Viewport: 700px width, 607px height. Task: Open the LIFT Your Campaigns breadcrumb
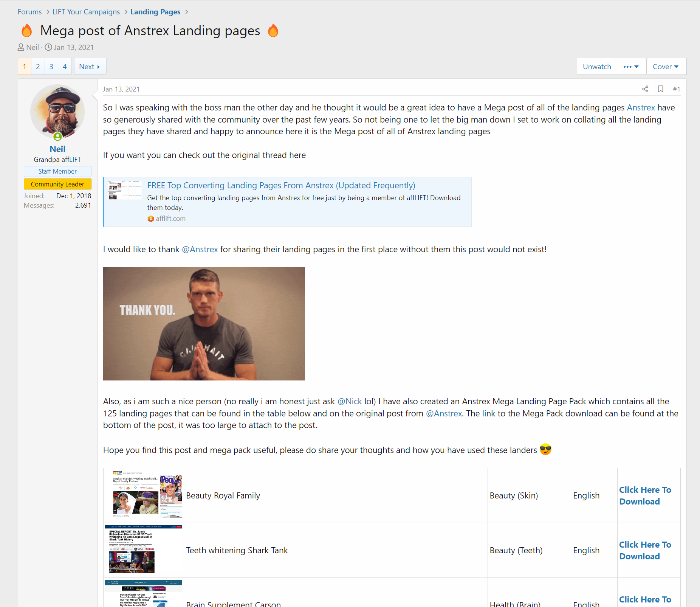click(86, 12)
